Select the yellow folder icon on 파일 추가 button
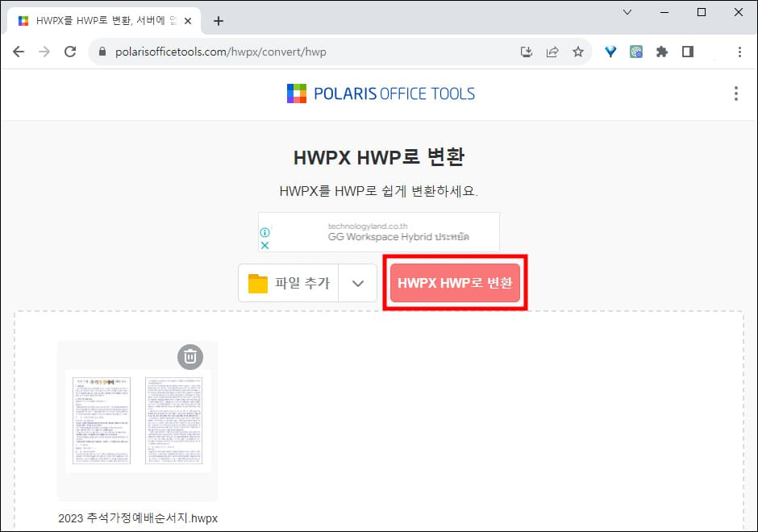Viewport: 758px width, 532px height. pyautogui.click(x=256, y=283)
